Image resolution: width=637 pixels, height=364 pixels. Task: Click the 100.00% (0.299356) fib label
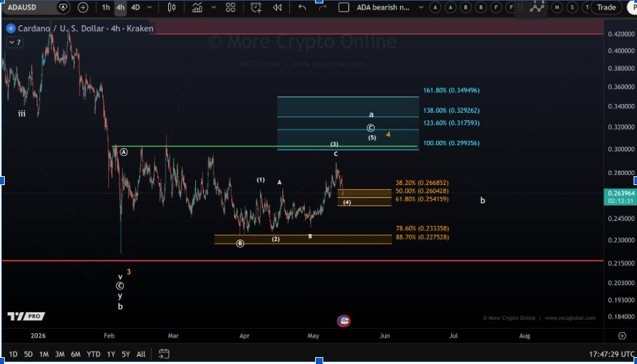click(451, 143)
